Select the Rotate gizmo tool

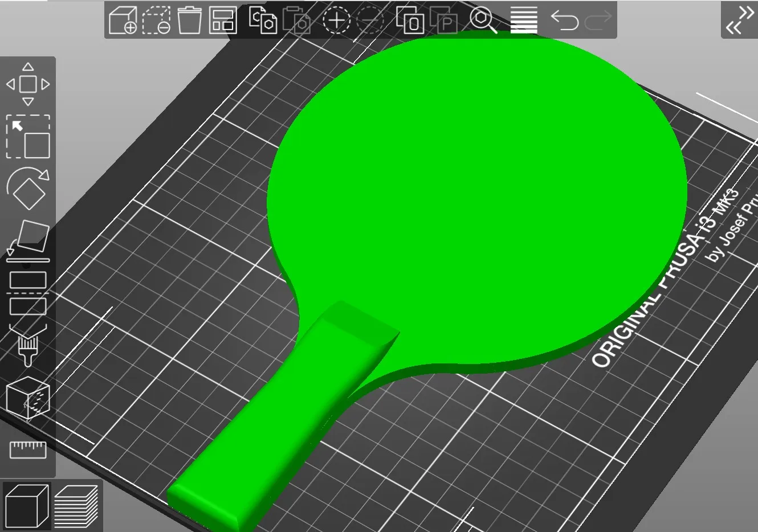28,189
